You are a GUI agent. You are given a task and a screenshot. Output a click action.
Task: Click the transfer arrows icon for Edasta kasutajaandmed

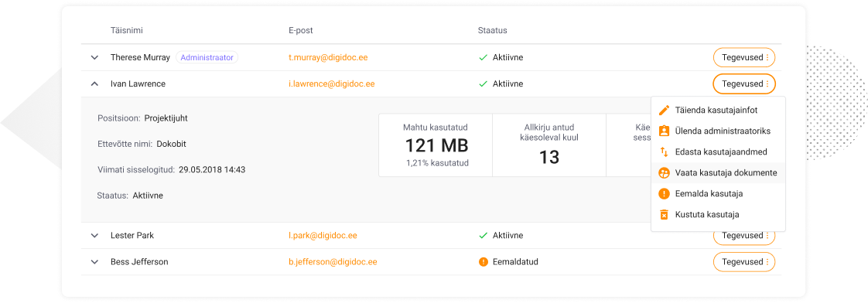(665, 151)
